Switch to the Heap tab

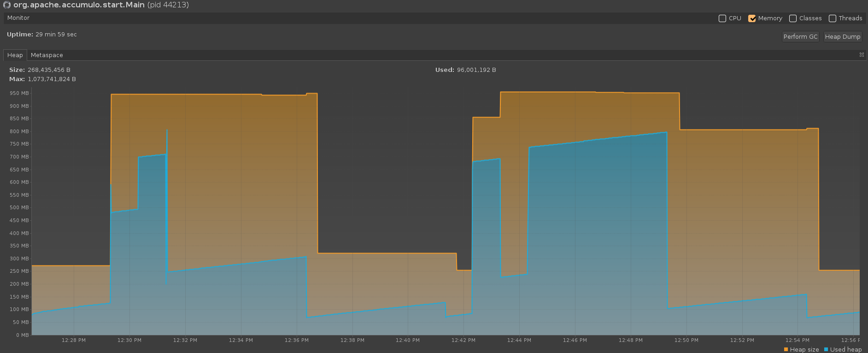tap(15, 55)
